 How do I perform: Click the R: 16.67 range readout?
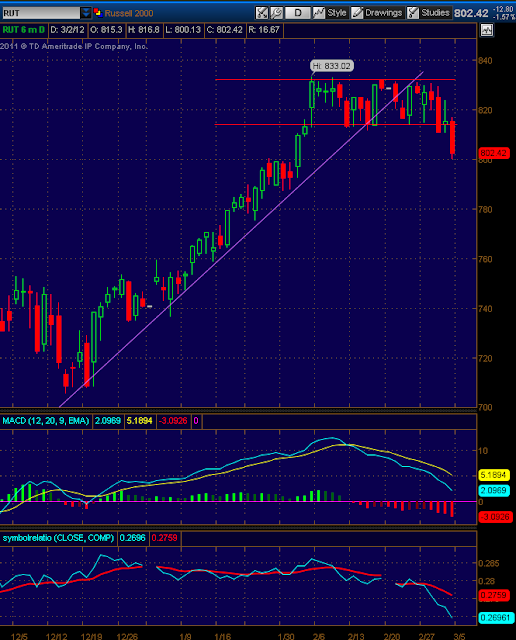(264, 30)
